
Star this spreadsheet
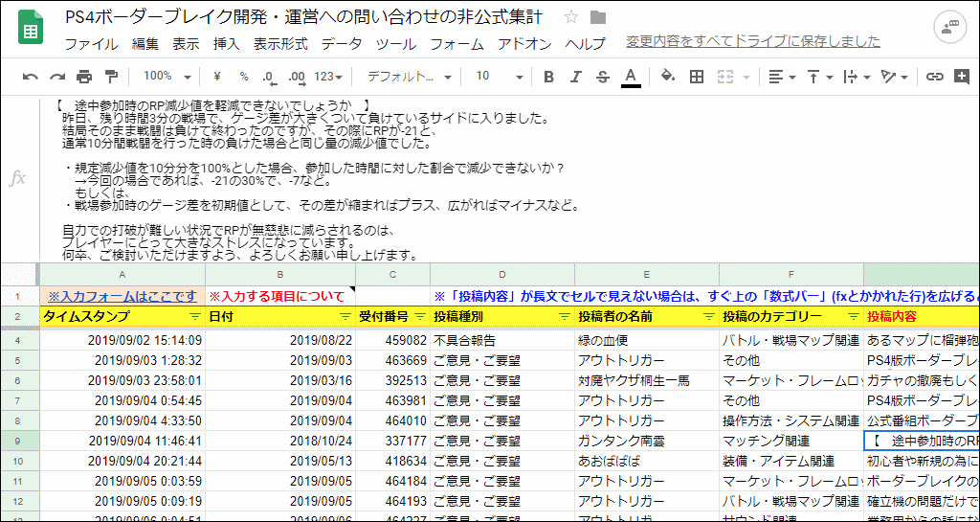point(570,17)
